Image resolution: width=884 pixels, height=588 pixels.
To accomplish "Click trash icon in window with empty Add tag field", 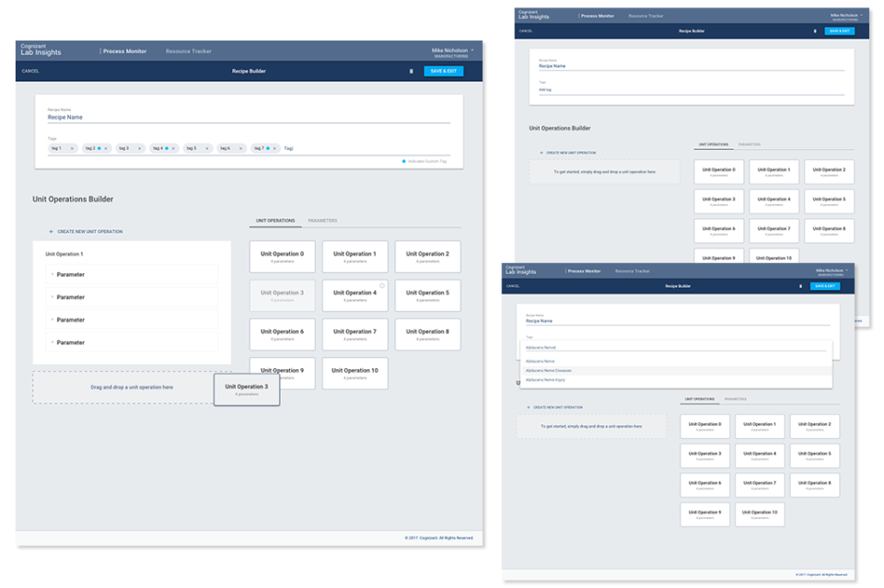I will click(815, 31).
